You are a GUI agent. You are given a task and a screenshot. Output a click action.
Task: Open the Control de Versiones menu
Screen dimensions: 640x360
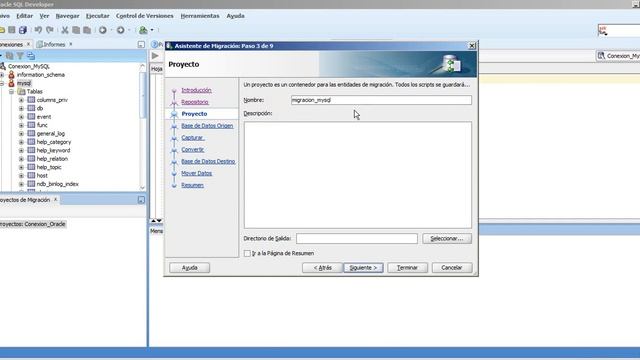[x=144, y=16]
